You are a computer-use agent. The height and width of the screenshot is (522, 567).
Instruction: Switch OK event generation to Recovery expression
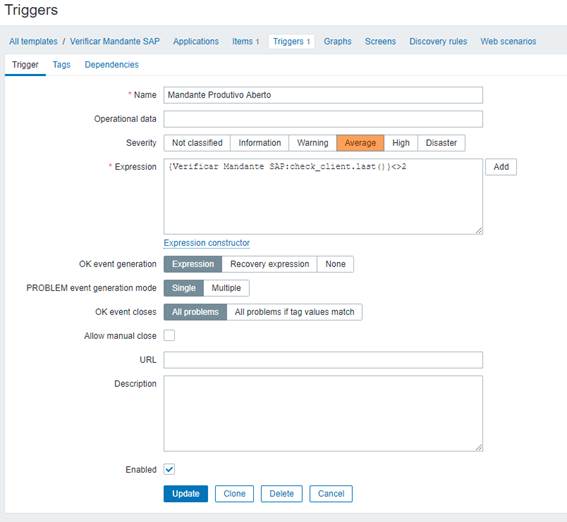(269, 264)
